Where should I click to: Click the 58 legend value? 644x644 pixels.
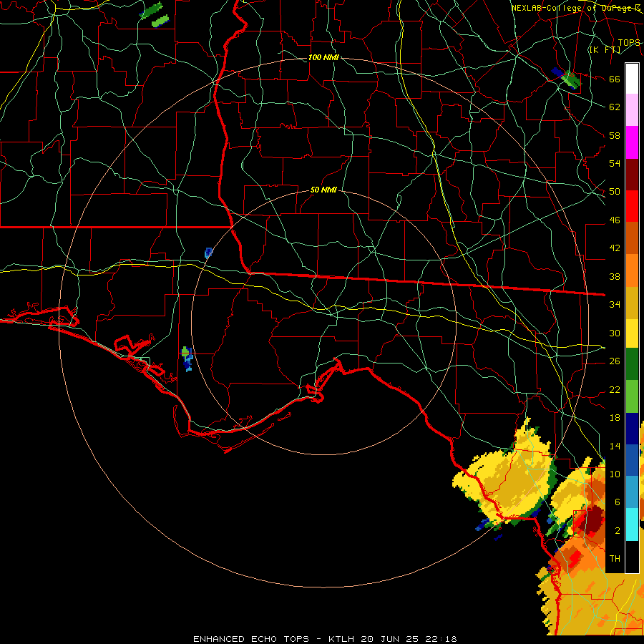(615, 135)
